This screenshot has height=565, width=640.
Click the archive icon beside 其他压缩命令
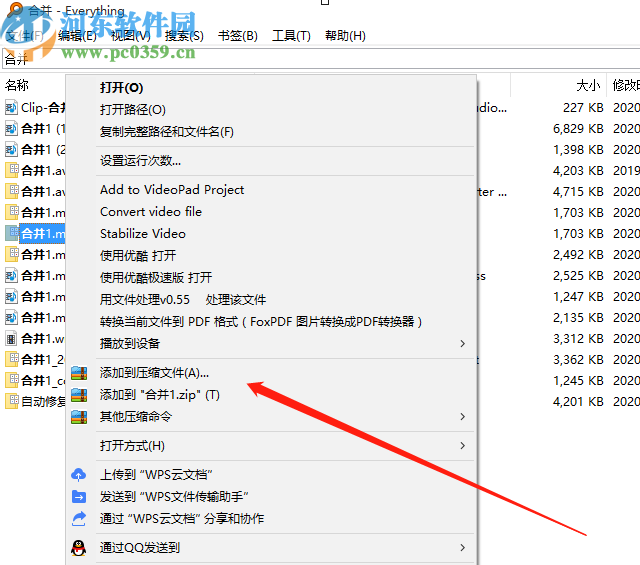tap(79, 417)
